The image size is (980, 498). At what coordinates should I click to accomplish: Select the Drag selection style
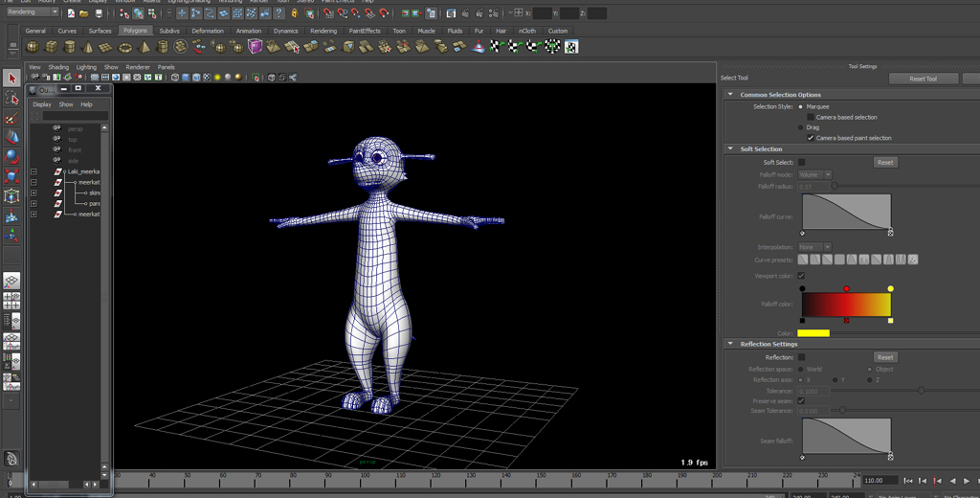801,127
